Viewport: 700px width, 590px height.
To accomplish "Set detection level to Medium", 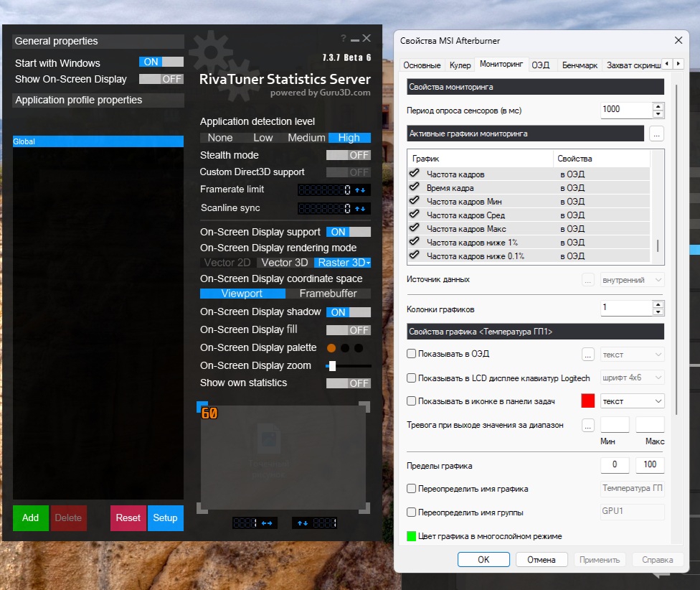I will (306, 138).
